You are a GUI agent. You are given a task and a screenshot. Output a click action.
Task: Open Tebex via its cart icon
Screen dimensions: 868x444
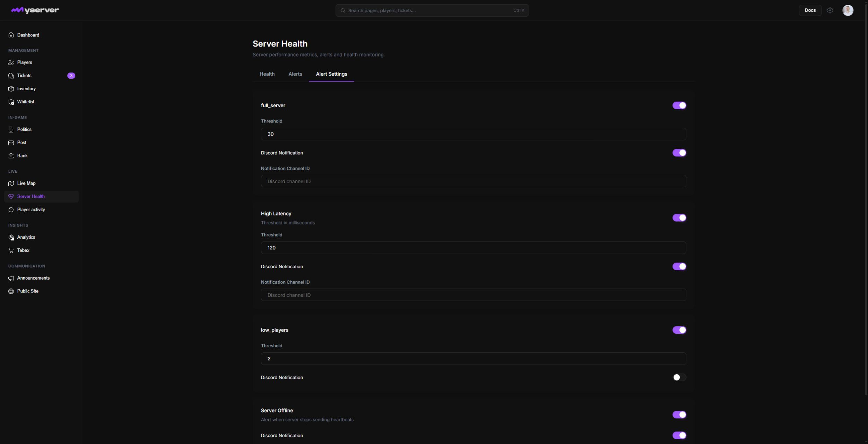(11, 250)
